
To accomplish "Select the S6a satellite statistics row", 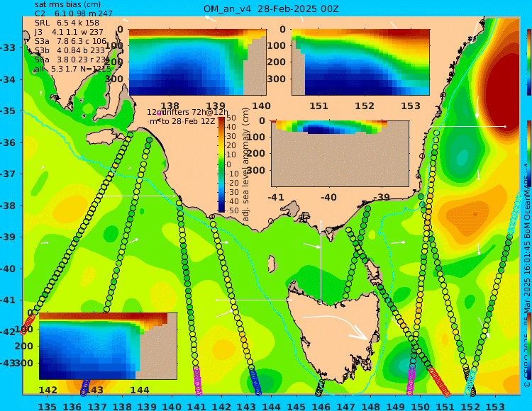I will (x=72, y=60).
